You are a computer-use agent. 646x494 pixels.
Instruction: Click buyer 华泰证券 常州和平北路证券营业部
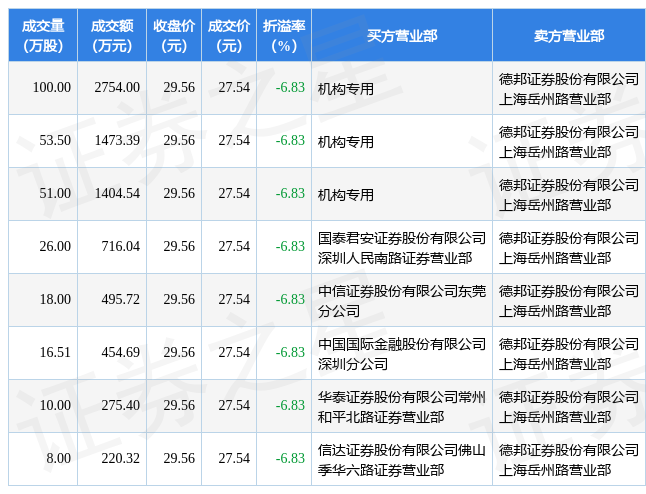tap(402, 407)
